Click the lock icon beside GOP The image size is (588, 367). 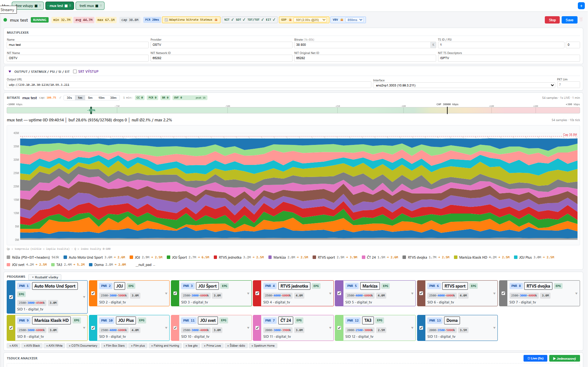290,20
